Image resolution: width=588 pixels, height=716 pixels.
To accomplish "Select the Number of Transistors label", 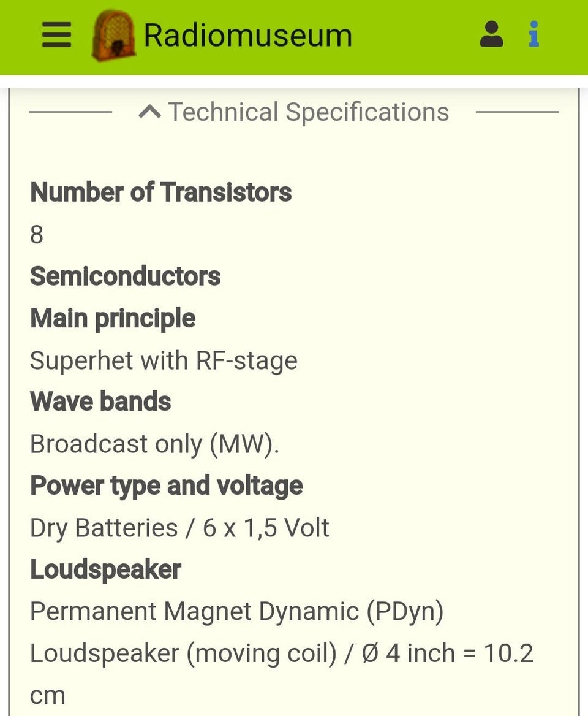I will point(160,192).
